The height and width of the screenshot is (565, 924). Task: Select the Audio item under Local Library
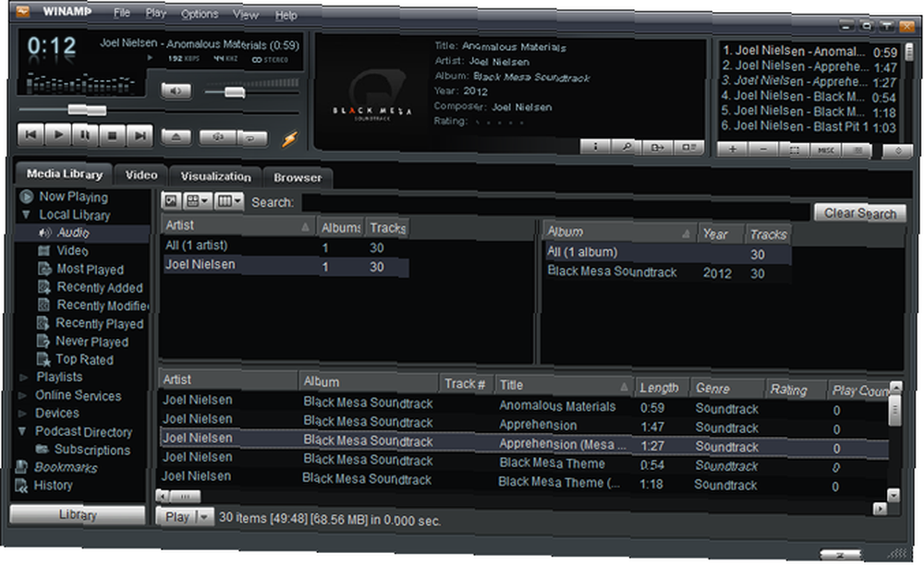tap(73, 233)
